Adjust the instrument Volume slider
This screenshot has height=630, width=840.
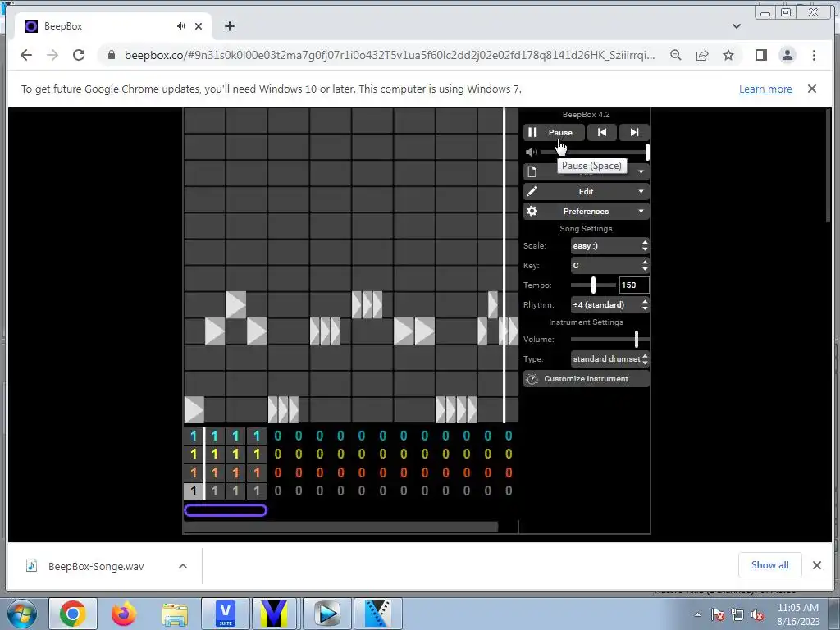pos(609,339)
